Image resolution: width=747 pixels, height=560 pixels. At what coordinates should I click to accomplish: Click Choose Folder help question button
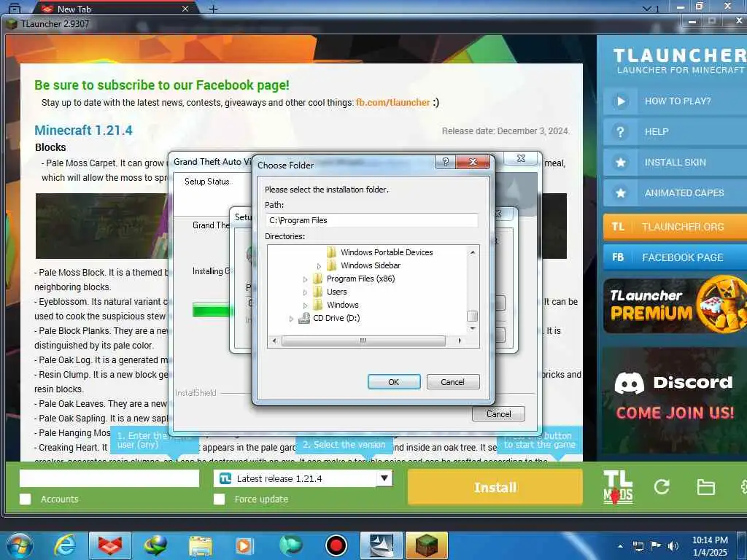445,162
